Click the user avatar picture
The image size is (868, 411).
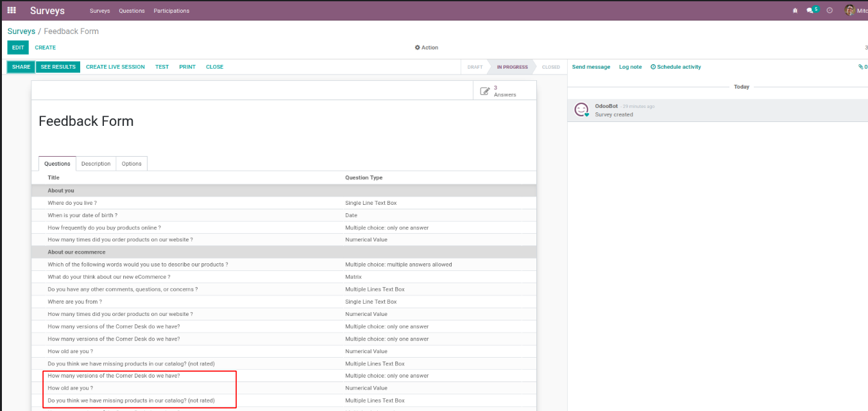pos(849,10)
